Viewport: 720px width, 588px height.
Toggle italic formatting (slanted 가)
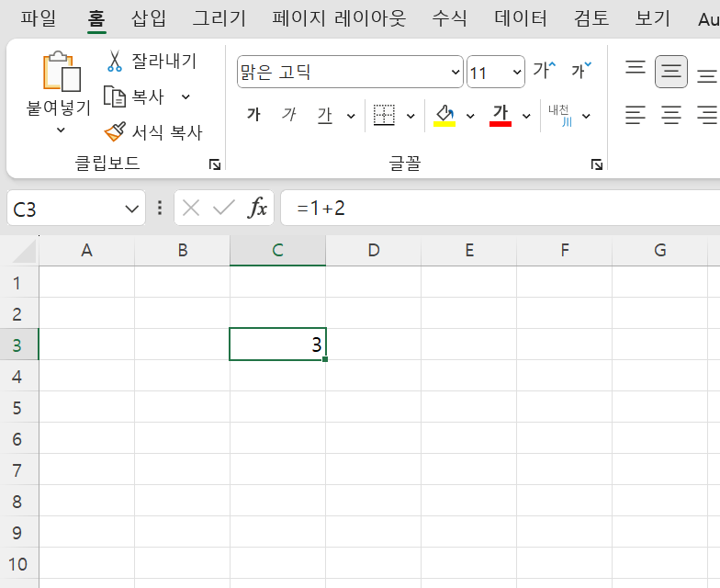pos(289,114)
